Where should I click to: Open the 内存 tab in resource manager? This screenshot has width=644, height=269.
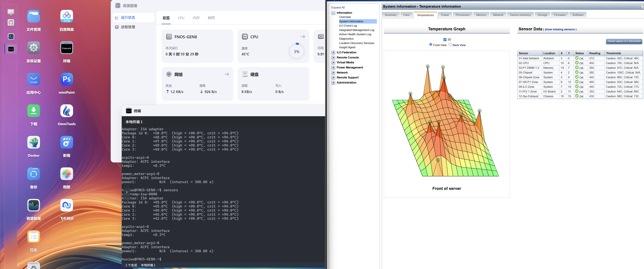click(x=196, y=18)
